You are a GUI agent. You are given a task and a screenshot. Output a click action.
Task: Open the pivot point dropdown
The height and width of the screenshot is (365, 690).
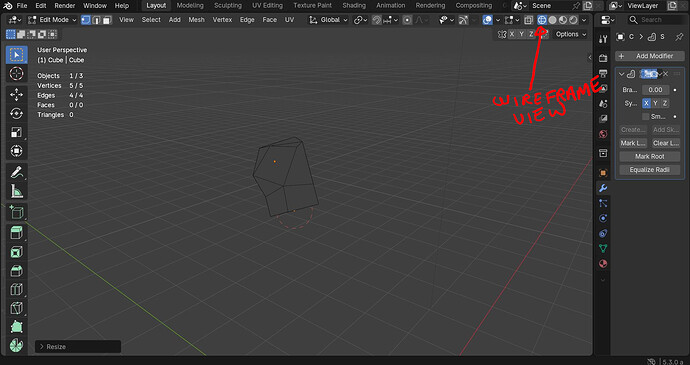[x=360, y=20]
